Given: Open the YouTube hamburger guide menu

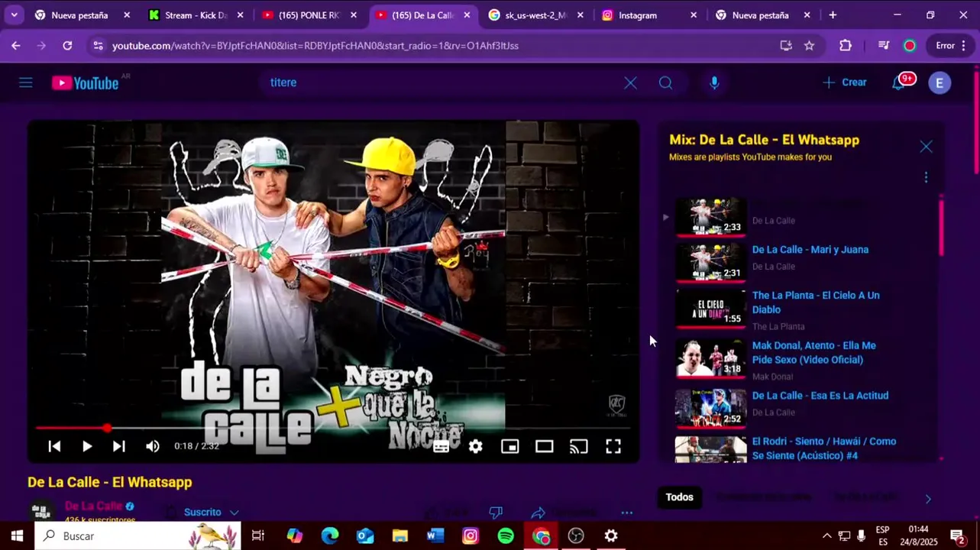Looking at the screenshot, I should [26, 82].
